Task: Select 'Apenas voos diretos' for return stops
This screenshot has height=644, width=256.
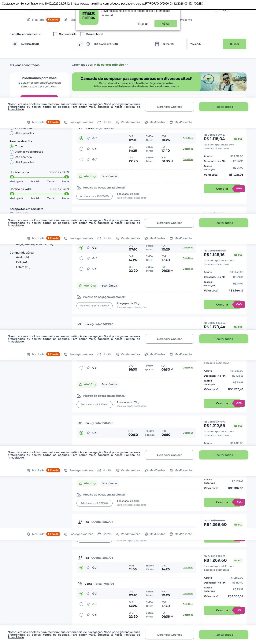Action: point(12,152)
